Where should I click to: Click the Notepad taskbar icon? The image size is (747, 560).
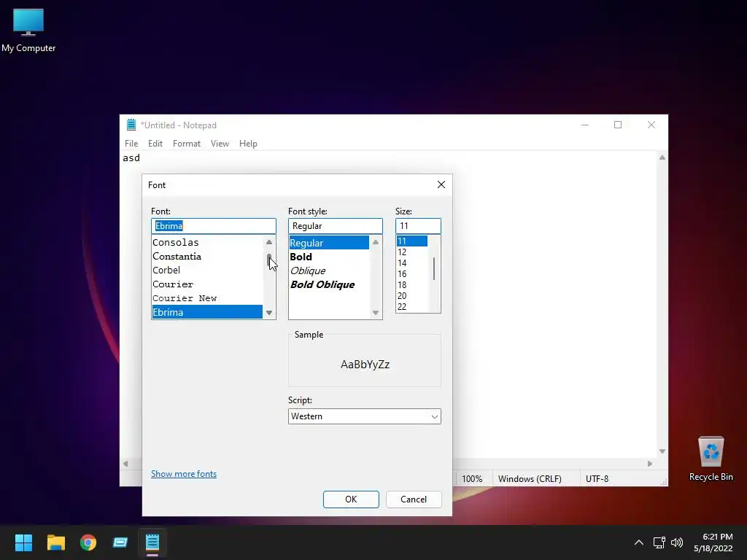click(x=152, y=542)
